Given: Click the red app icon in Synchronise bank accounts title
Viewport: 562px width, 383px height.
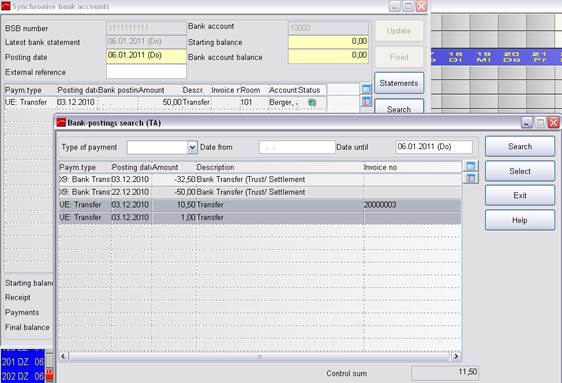Looking at the screenshot, I should pyautogui.click(x=6, y=6).
